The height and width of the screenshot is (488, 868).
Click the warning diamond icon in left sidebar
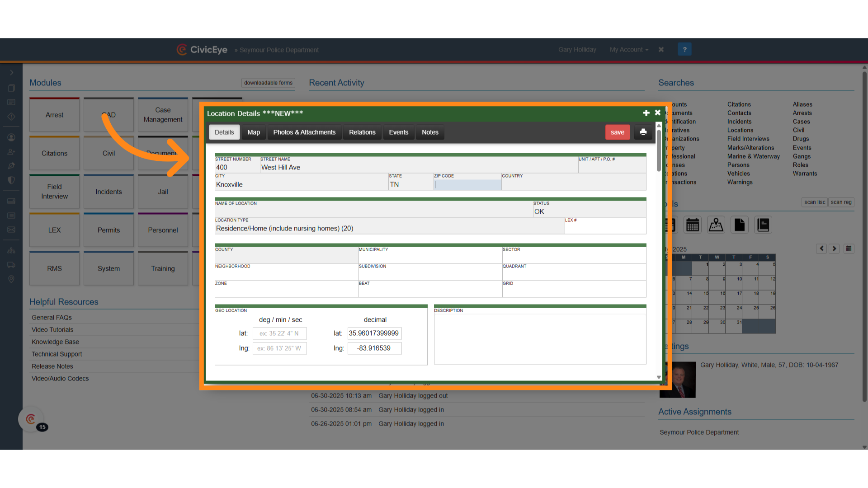point(11,116)
